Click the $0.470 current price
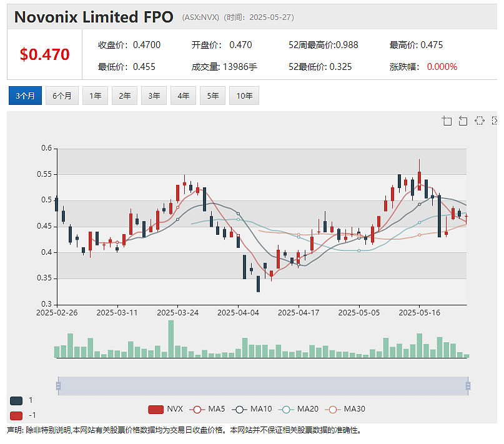Viewport: 504px width, 444px height. coord(45,54)
